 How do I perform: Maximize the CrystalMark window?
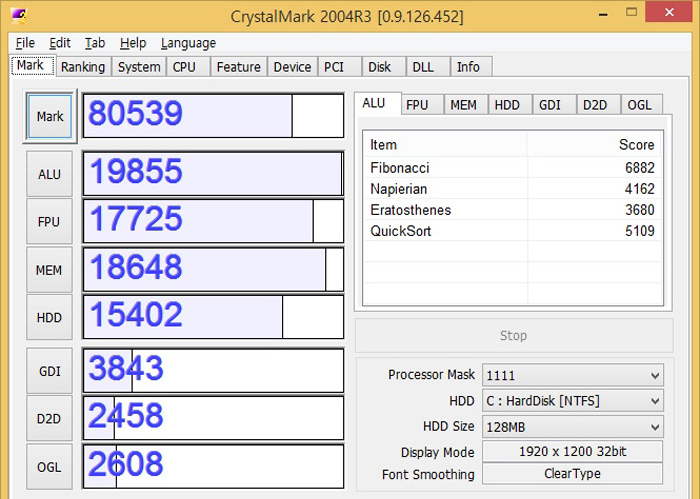631,12
